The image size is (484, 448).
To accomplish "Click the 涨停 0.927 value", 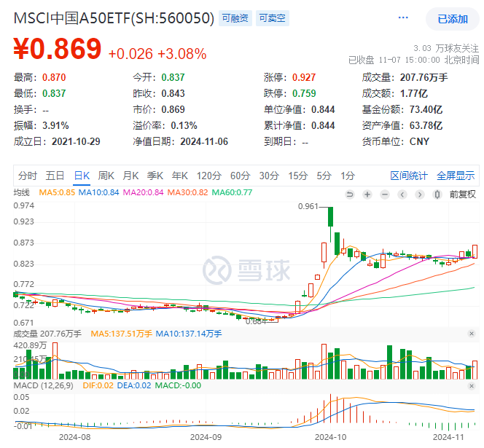I will pyautogui.click(x=304, y=77).
